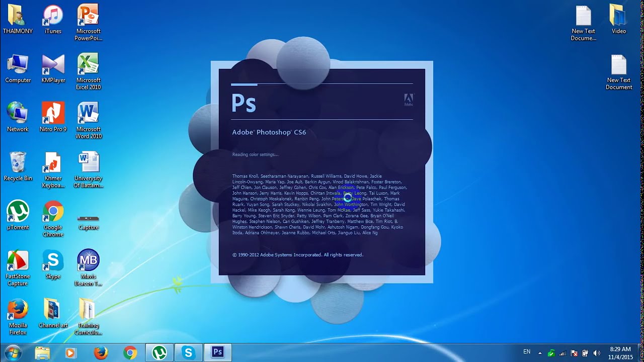Open the volume speaker icon
The height and width of the screenshot is (362, 644).
[x=597, y=353]
